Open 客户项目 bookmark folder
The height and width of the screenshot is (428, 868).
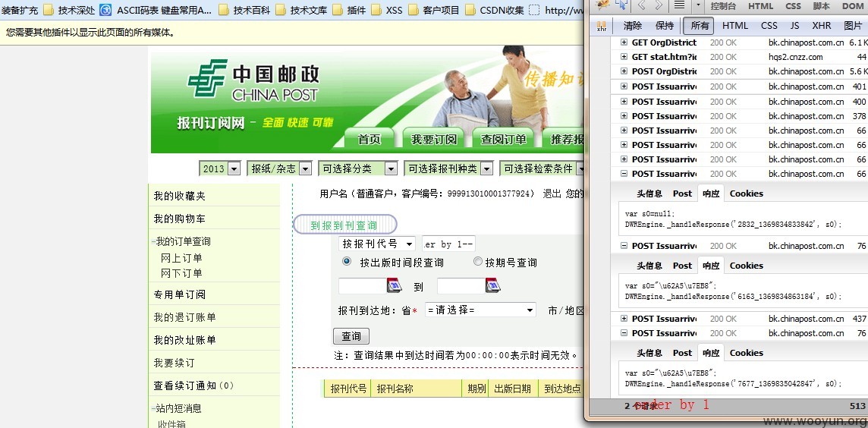pos(433,10)
